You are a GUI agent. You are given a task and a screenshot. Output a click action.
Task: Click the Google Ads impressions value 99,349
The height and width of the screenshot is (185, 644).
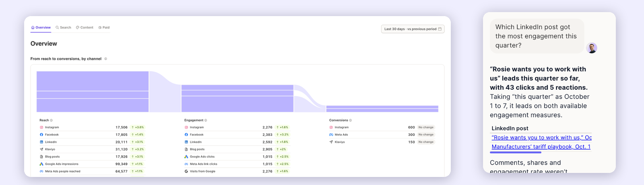point(122,164)
